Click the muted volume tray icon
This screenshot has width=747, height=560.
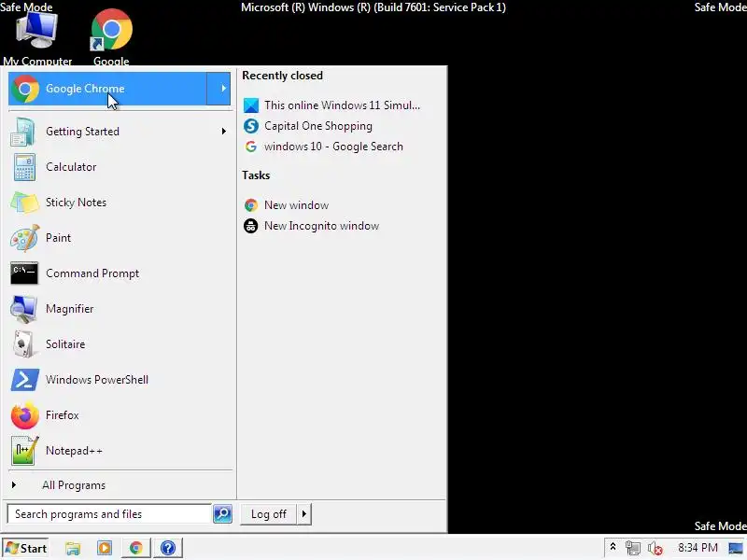click(655, 549)
